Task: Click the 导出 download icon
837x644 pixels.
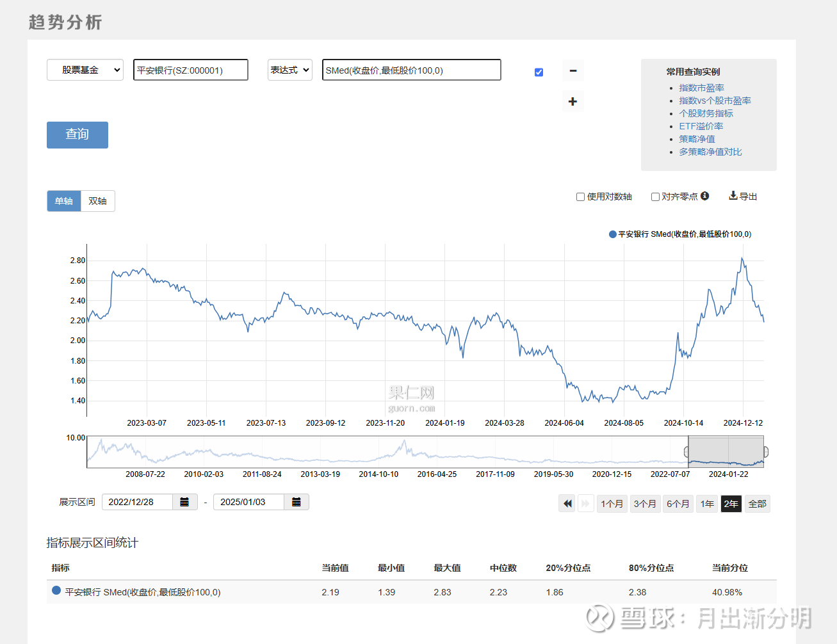Action: pos(733,196)
